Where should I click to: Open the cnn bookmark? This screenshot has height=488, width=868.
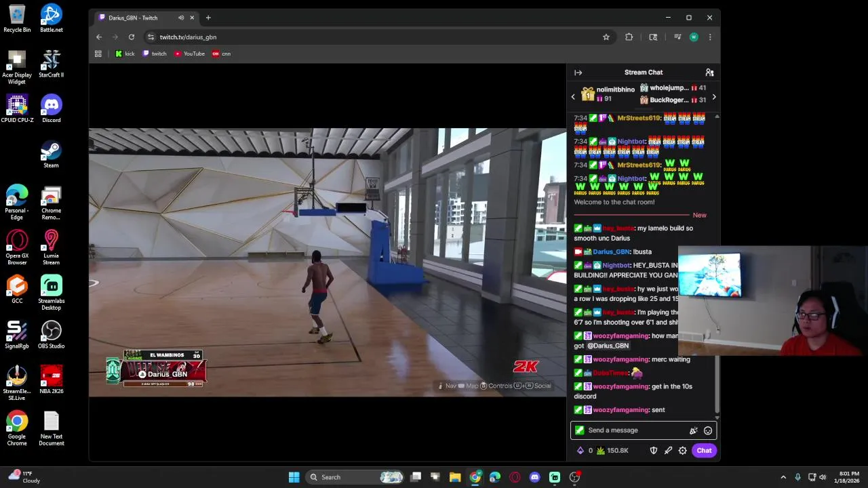pos(221,54)
